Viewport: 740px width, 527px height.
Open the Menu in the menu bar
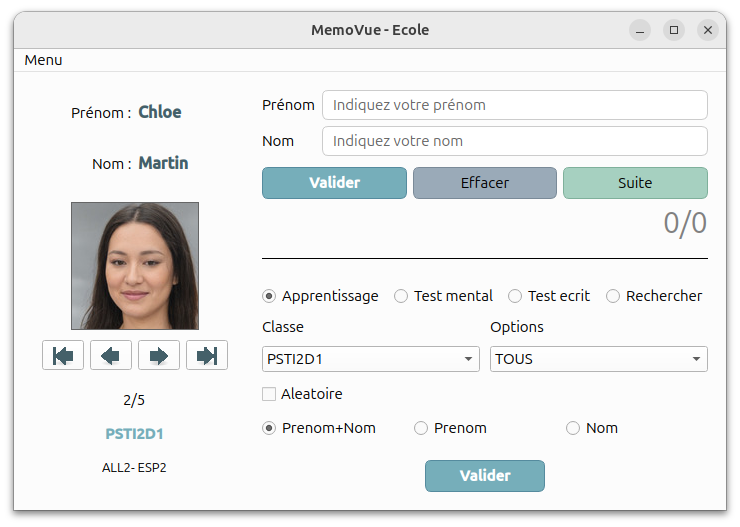point(43,60)
